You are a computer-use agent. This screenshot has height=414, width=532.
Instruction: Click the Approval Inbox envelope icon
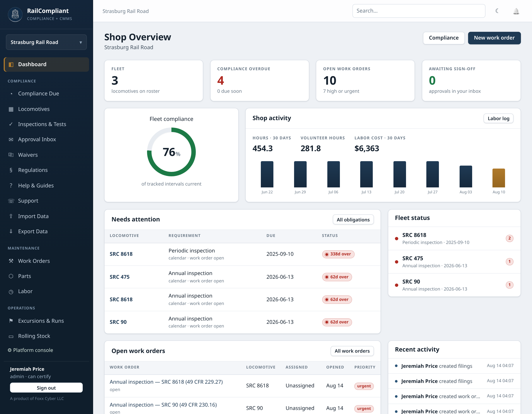tap(11, 139)
